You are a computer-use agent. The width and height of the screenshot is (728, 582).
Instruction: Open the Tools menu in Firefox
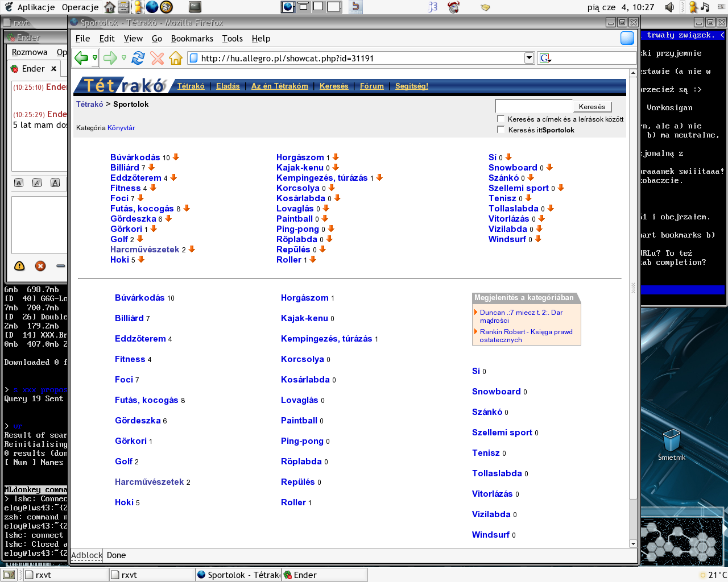(x=232, y=39)
